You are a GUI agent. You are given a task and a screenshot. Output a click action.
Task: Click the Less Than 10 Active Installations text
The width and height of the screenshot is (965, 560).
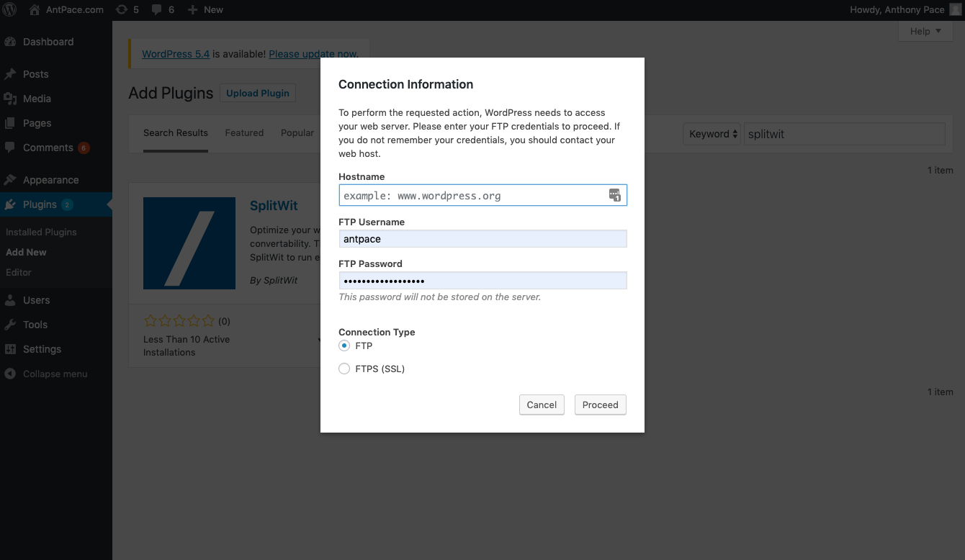point(187,346)
